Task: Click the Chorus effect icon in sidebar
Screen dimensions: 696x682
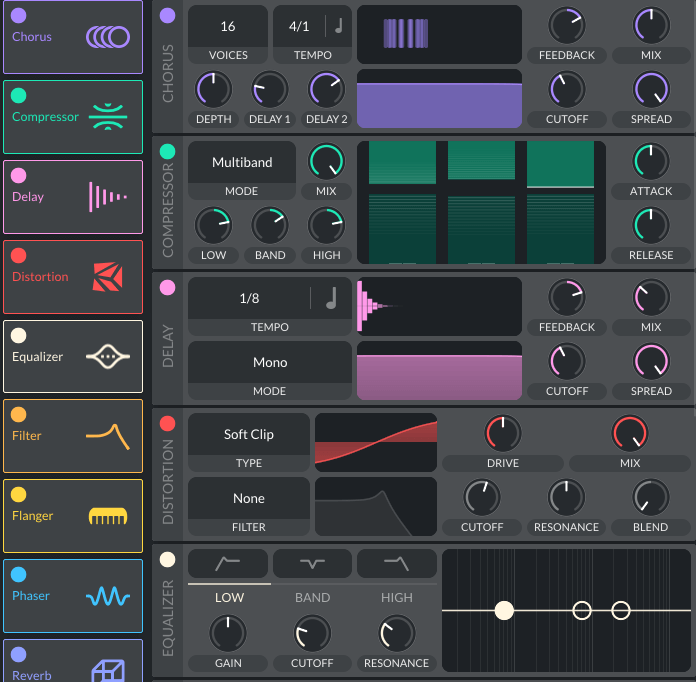Action: (x=108, y=37)
